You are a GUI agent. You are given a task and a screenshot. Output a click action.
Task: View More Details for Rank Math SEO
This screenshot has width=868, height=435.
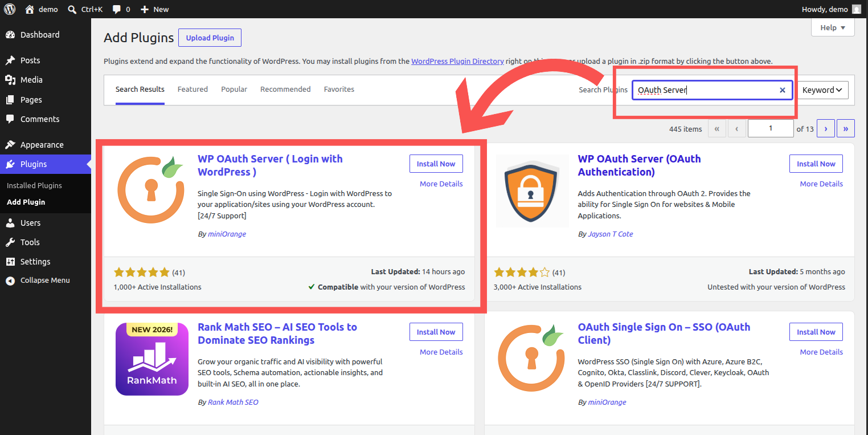(441, 352)
